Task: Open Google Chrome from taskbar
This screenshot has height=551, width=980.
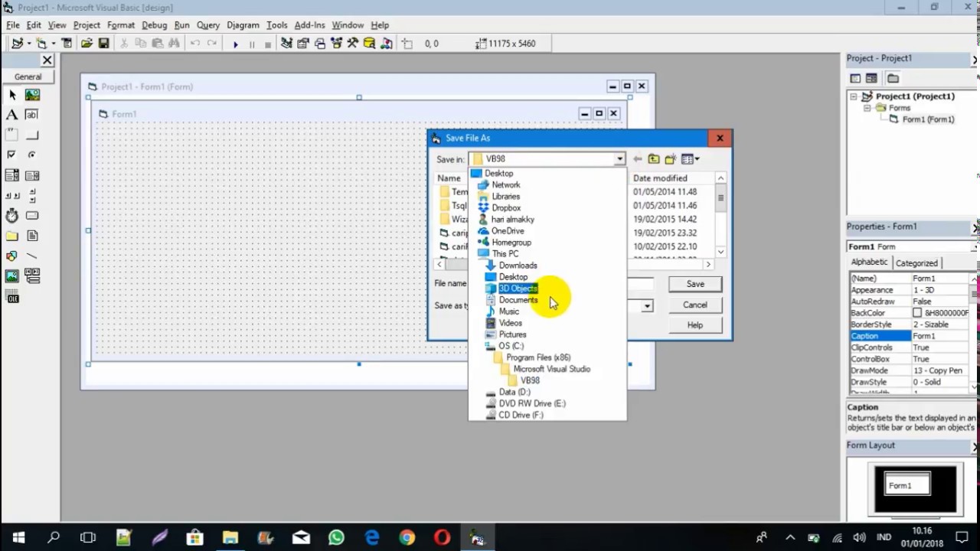Action: (x=407, y=538)
